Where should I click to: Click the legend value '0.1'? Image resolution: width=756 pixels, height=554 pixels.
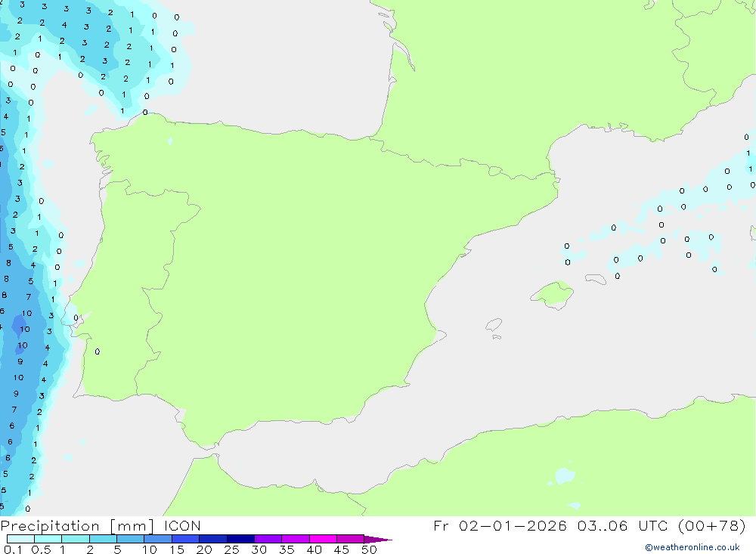pos(13,549)
